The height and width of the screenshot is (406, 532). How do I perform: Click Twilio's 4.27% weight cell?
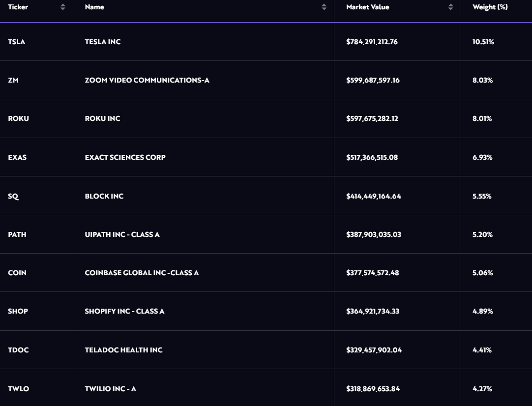[482, 389]
